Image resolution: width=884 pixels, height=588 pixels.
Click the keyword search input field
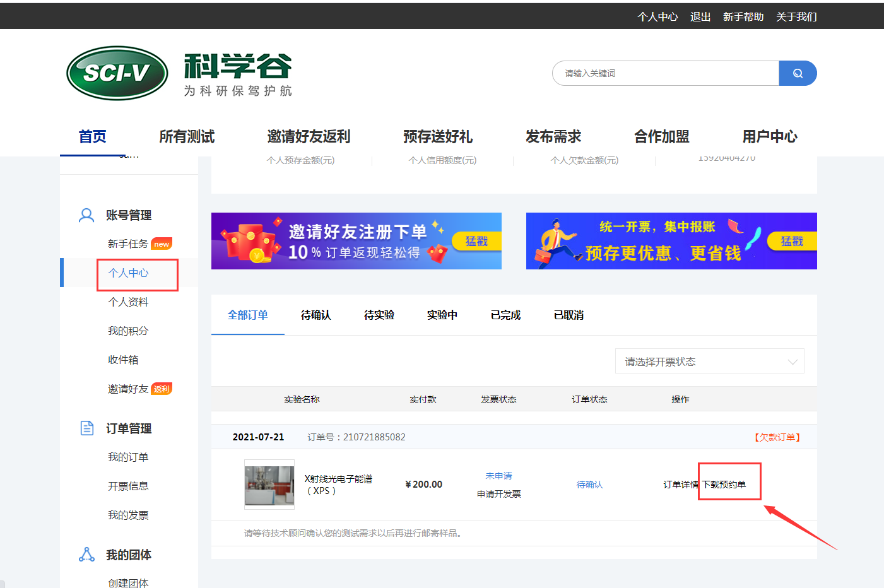point(666,73)
